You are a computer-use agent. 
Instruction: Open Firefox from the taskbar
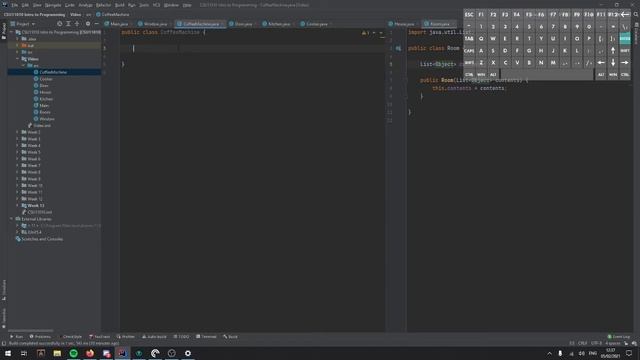(x=90, y=353)
